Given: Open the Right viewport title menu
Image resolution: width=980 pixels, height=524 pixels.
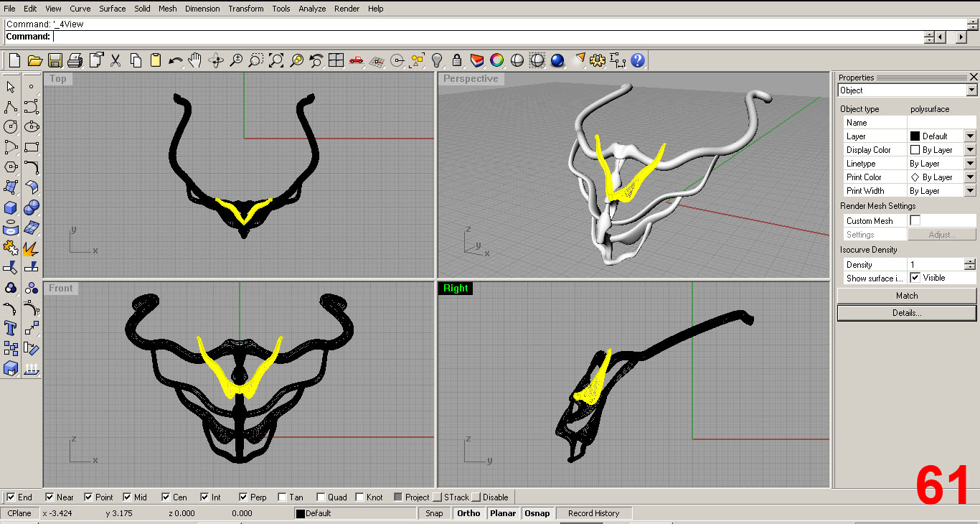Looking at the screenshot, I should 456,288.
